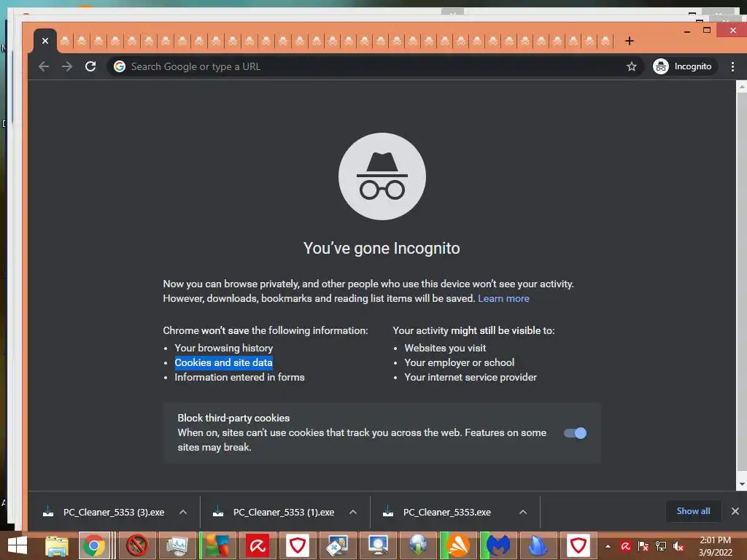Go back to the previous page
The image size is (747, 560).
44,66
